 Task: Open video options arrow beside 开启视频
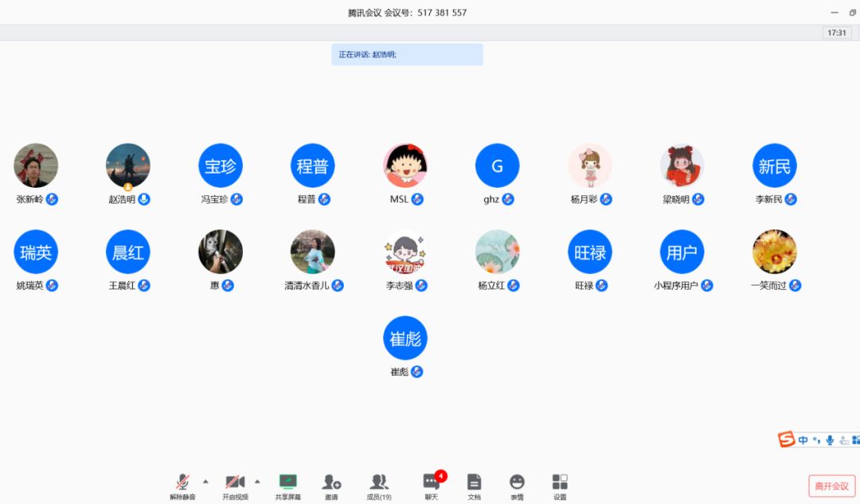point(257,481)
